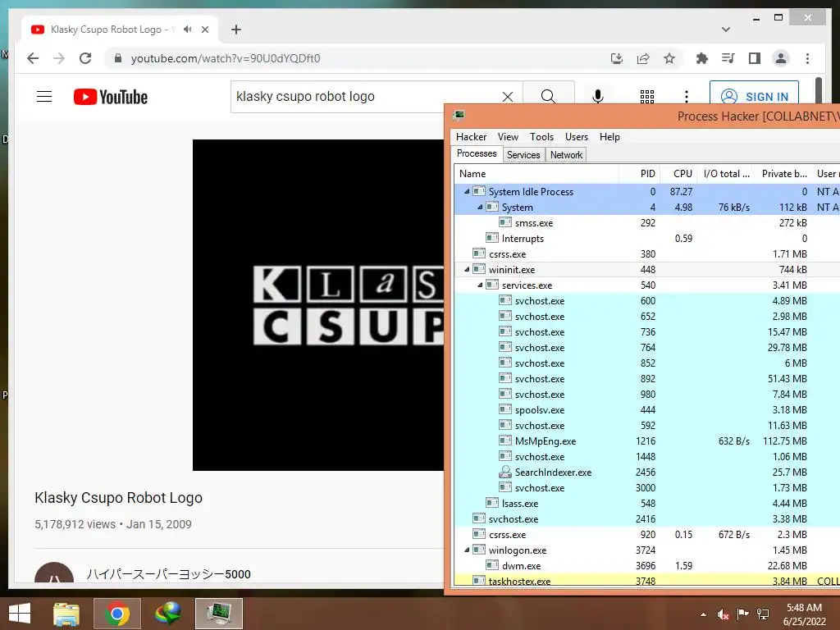The width and height of the screenshot is (840, 630).
Task: Switch to Chrome in taskbar
Action: tap(117, 614)
